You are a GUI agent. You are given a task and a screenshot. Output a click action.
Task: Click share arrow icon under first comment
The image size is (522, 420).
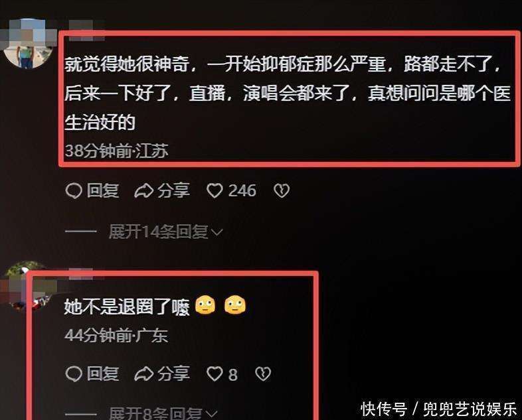tap(144, 191)
